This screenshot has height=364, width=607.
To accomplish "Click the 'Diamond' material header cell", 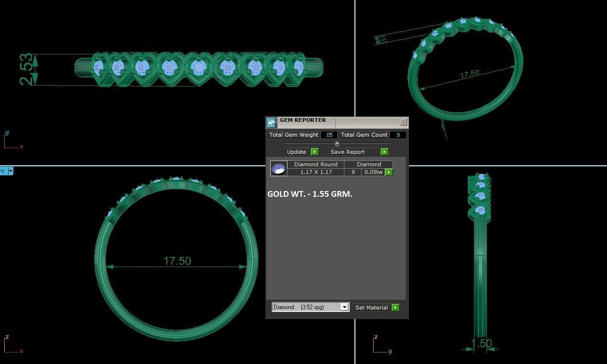I will (369, 164).
